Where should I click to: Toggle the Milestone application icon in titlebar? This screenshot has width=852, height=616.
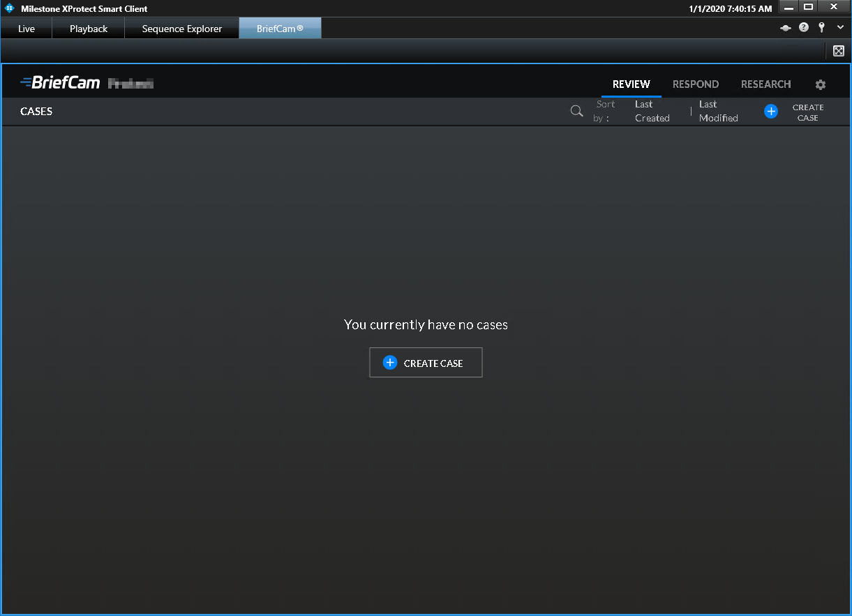(x=8, y=8)
